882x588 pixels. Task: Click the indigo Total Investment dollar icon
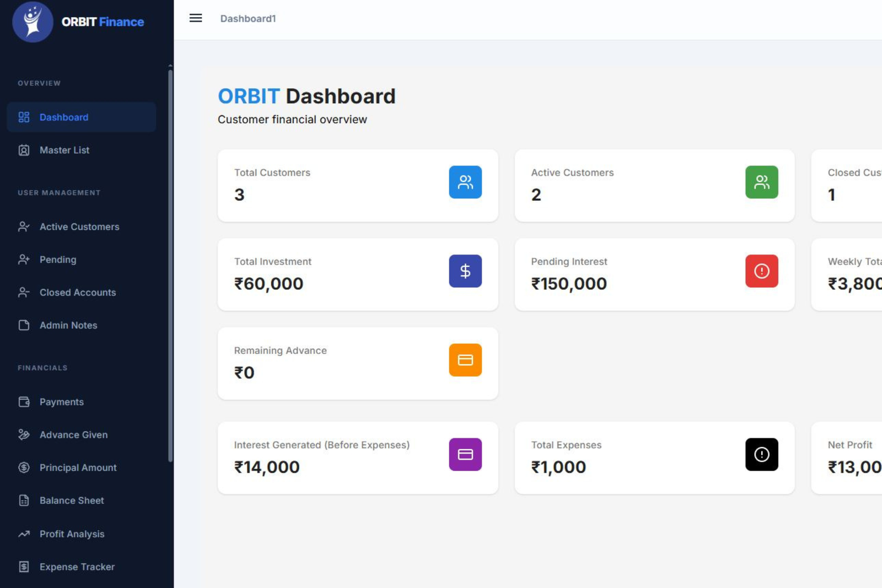tap(465, 271)
